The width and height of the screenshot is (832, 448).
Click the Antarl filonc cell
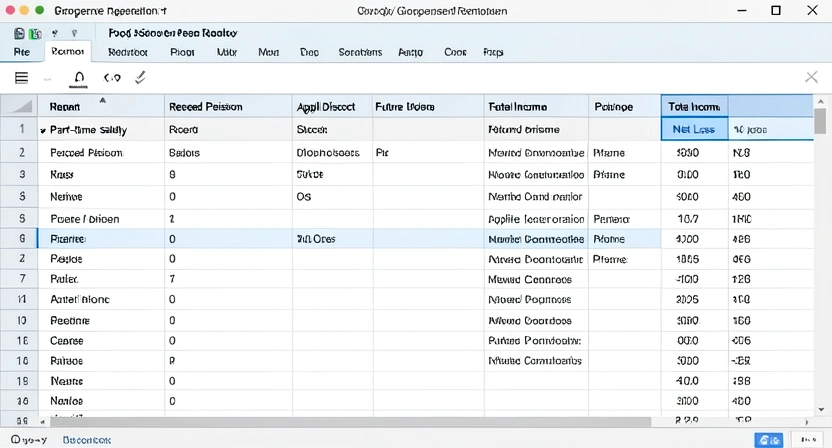tap(101, 299)
